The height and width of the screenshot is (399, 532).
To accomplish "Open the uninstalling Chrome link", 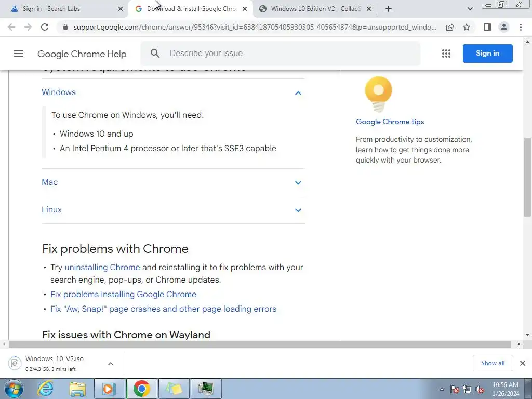I will click(102, 268).
